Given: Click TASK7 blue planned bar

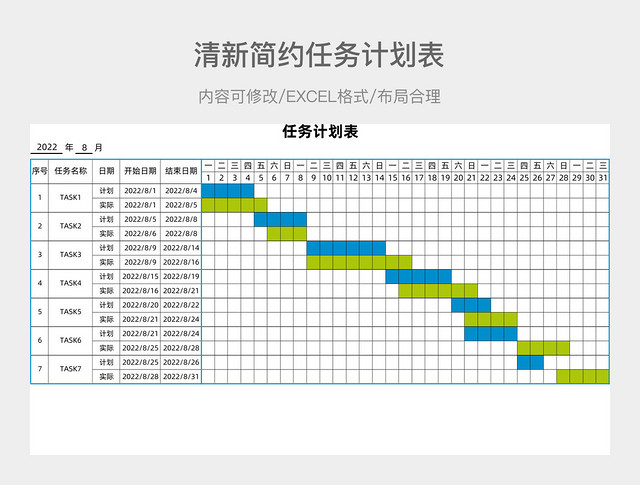Looking at the screenshot, I should tap(530, 362).
